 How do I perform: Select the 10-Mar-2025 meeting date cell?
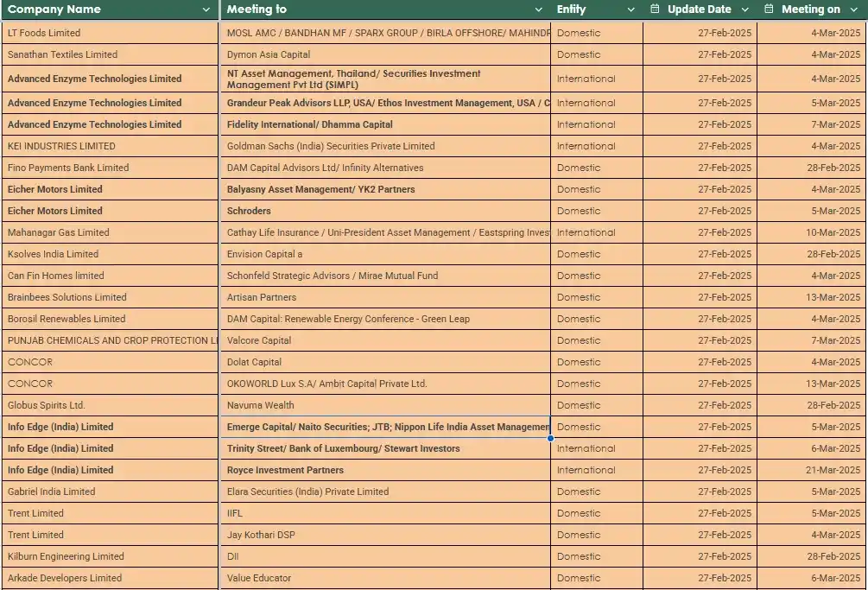(x=812, y=232)
